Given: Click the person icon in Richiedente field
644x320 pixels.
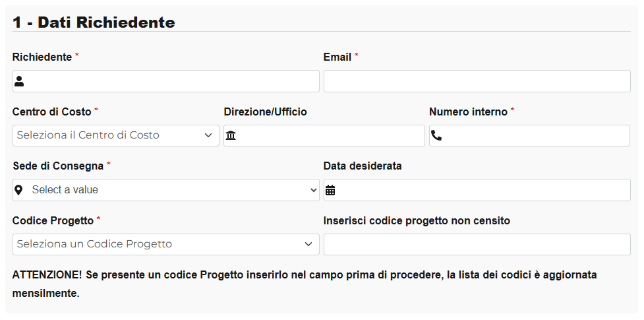Looking at the screenshot, I should [19, 81].
